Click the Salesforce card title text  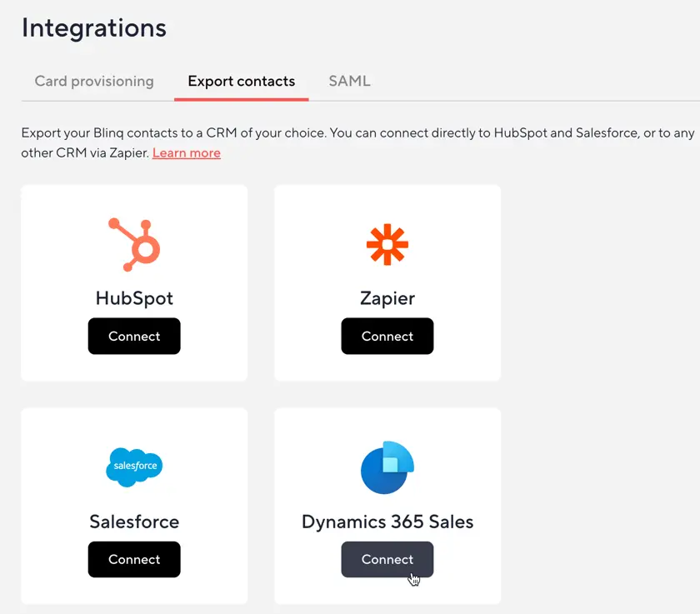[134, 522]
